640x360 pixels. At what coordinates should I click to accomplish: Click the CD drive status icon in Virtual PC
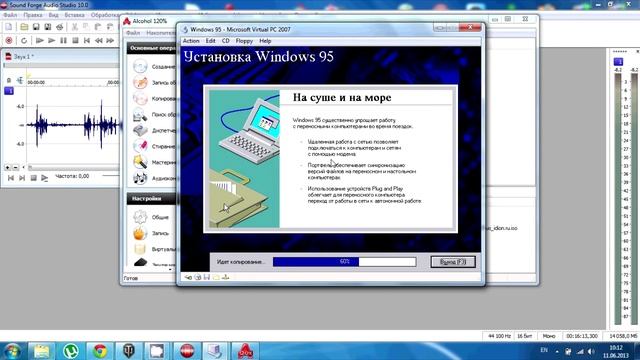(198, 277)
